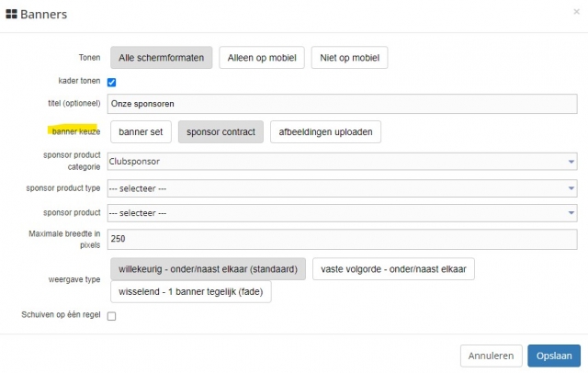Expand the sponsor product type dropdown

point(342,188)
